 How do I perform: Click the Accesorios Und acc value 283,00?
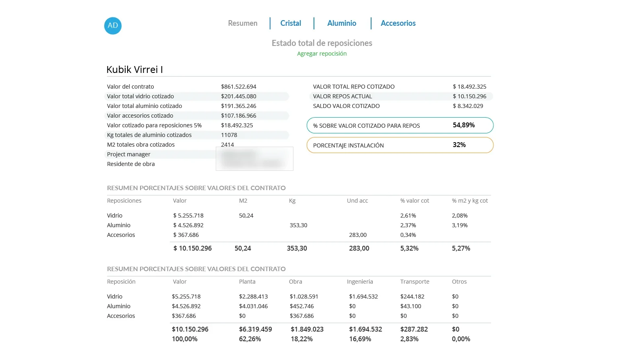(x=358, y=235)
